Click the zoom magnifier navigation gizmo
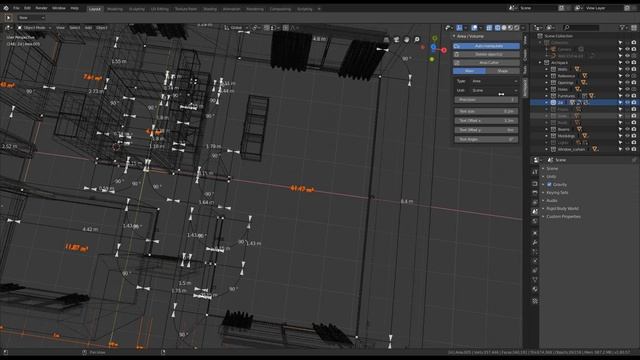The width and height of the screenshot is (640, 360). pos(417,40)
